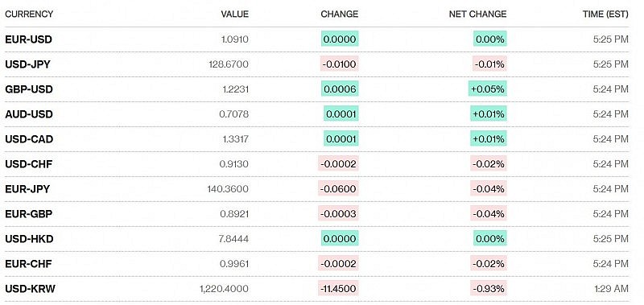Select the GBP-USD currency row label
Screen dimensions: 644x305
click(x=29, y=89)
